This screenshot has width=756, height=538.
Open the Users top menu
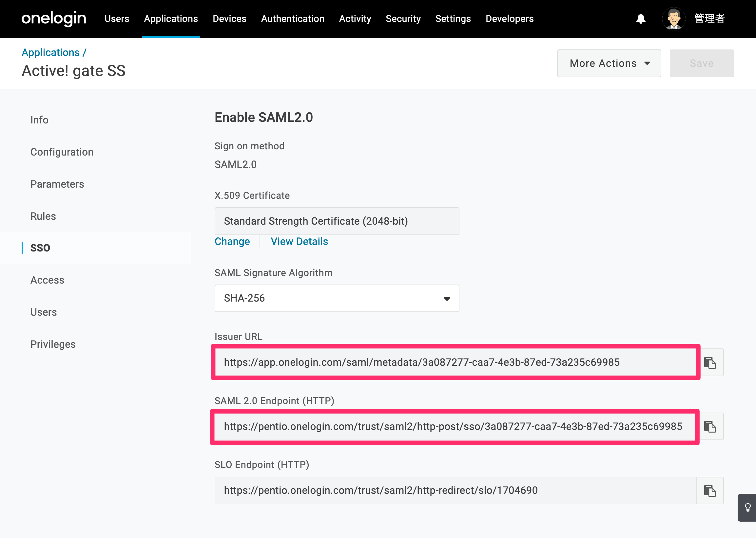pyautogui.click(x=117, y=19)
